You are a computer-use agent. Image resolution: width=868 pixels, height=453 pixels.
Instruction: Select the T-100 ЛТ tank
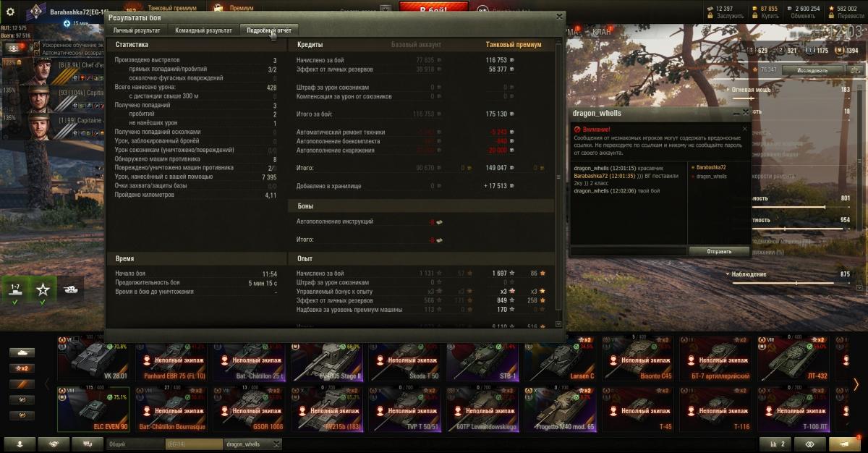coord(793,410)
